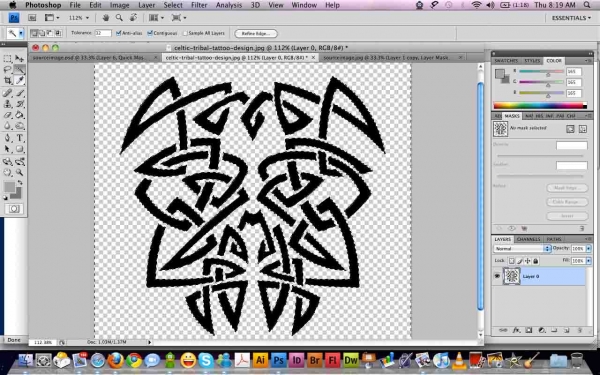Toggle the Anti-alias checkbox
The image size is (600, 375).
point(119,33)
